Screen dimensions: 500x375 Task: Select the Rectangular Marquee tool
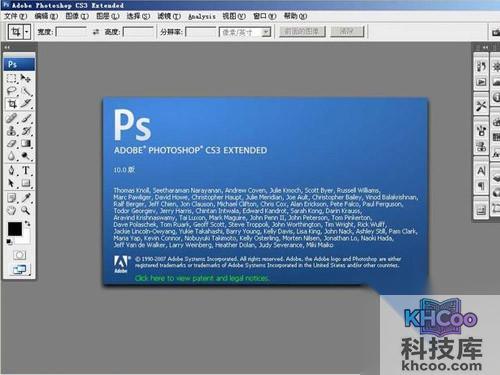12,78
